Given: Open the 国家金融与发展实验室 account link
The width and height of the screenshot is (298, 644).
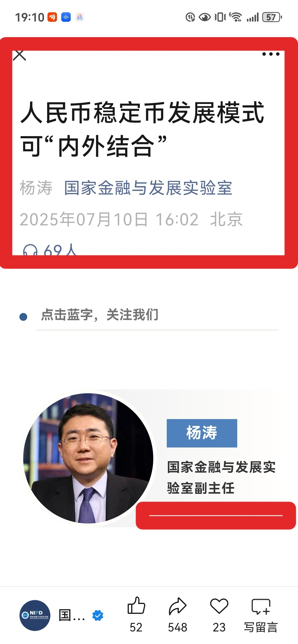Looking at the screenshot, I should coord(148,188).
